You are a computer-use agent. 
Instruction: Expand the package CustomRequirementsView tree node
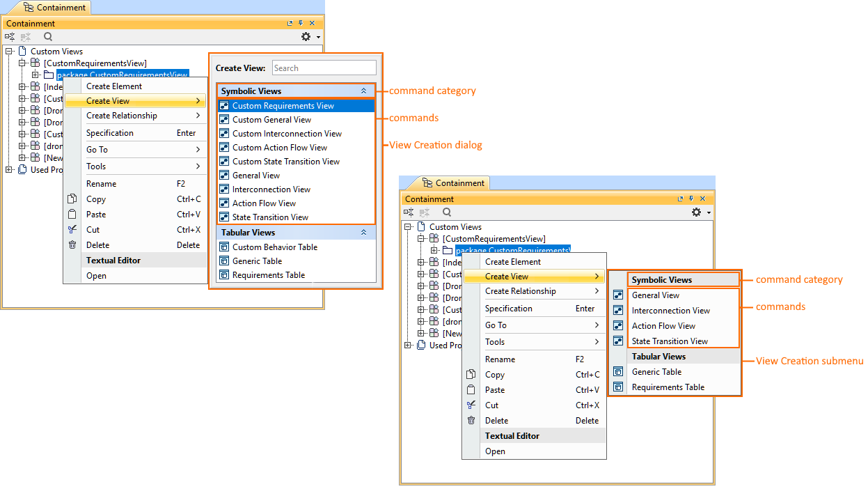[35, 75]
